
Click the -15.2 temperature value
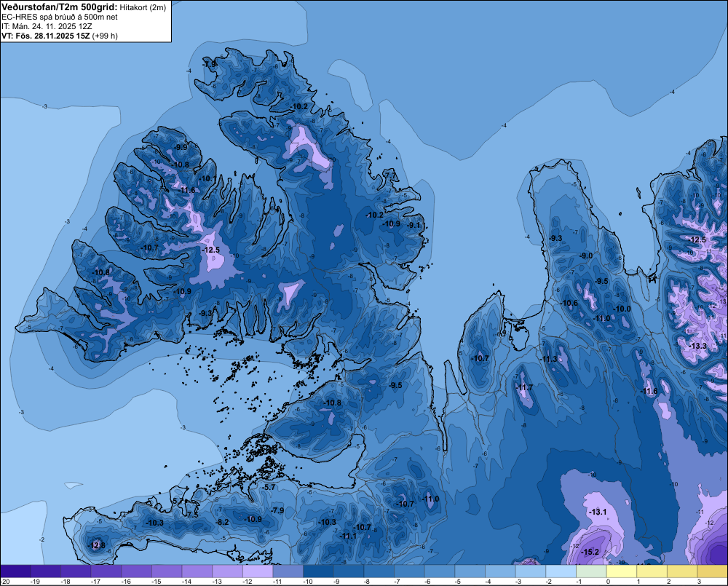[x=590, y=552]
